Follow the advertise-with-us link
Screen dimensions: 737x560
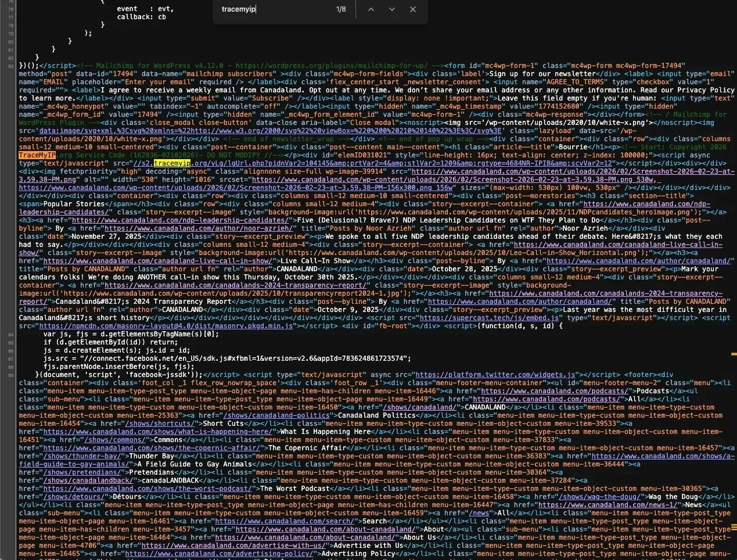(233, 545)
